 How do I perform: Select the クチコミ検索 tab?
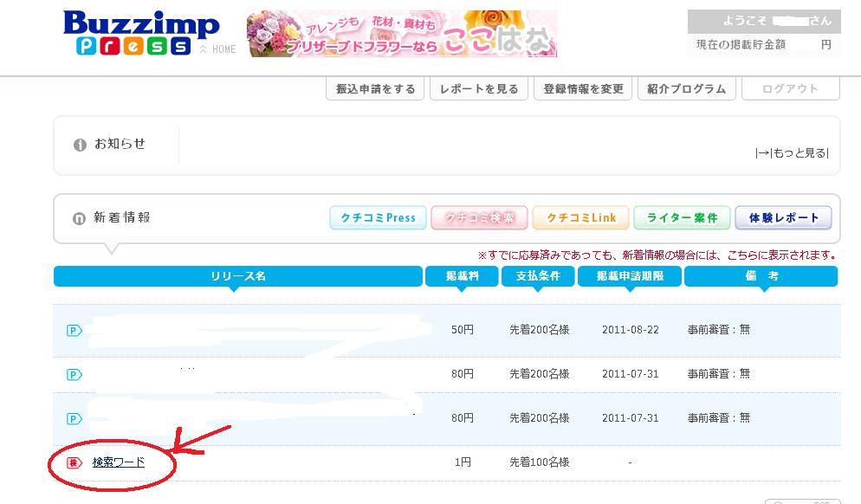[479, 218]
